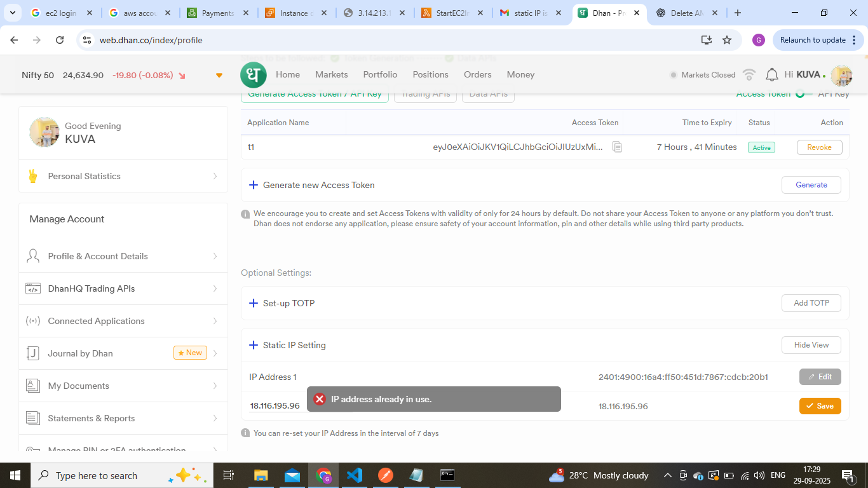
Task: Bookmark this page with star icon
Action: click(727, 40)
